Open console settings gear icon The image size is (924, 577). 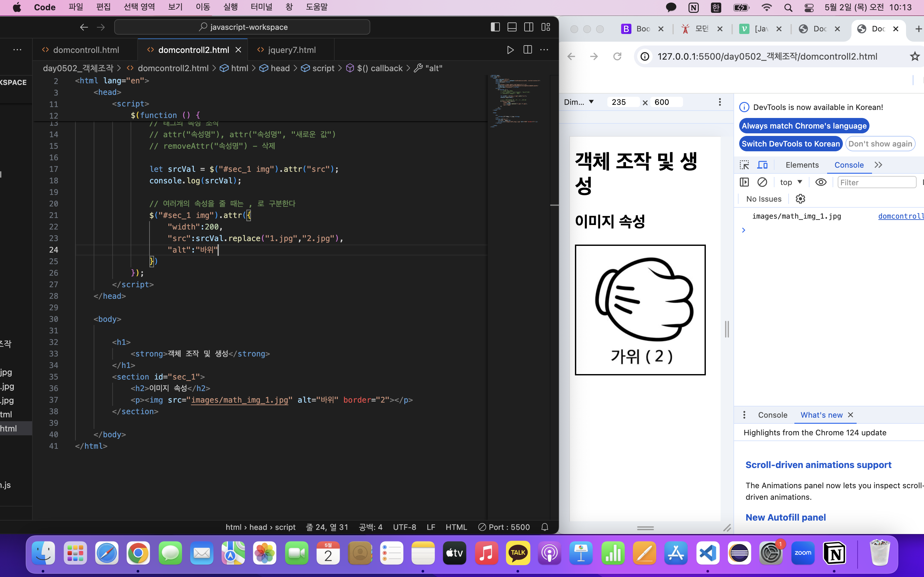click(800, 199)
